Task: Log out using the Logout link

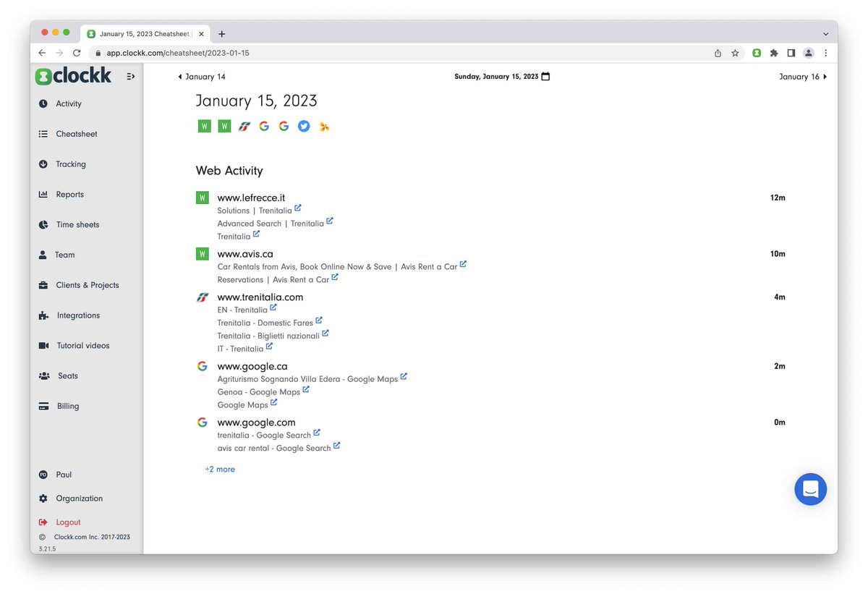Action: (x=68, y=522)
